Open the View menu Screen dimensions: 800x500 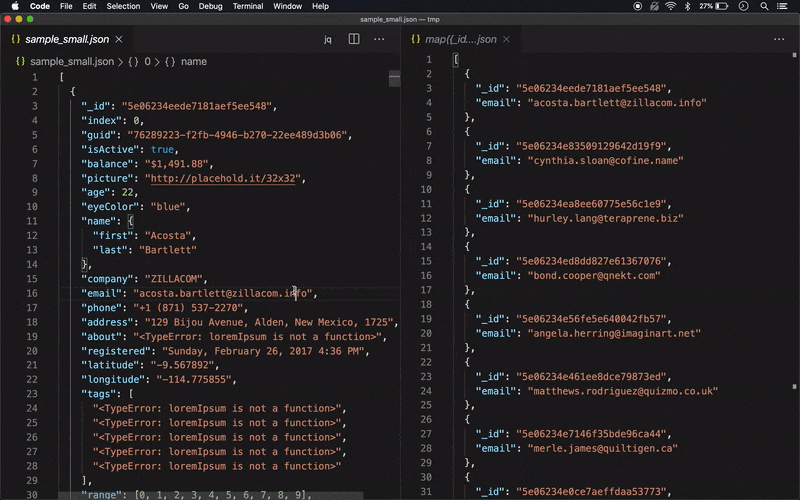point(159,6)
